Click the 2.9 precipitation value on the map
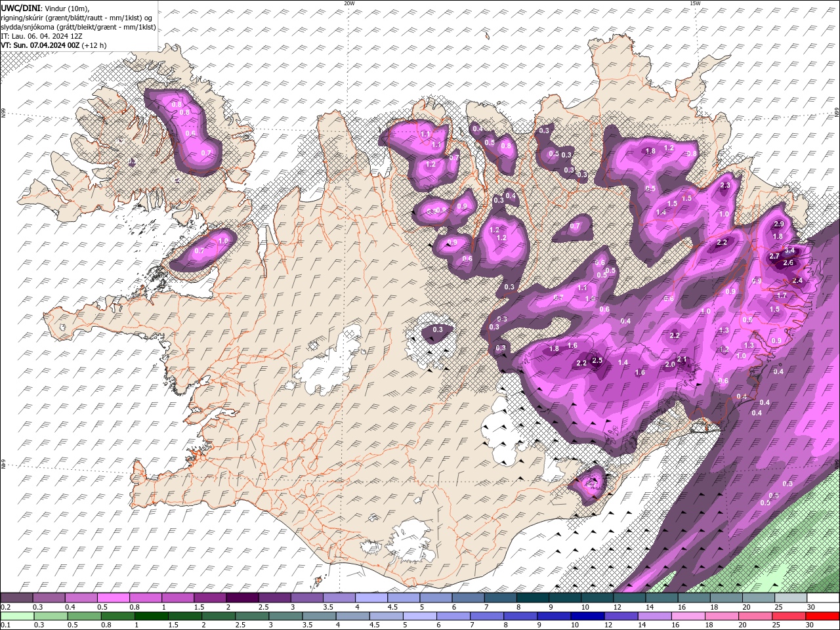 point(779,224)
